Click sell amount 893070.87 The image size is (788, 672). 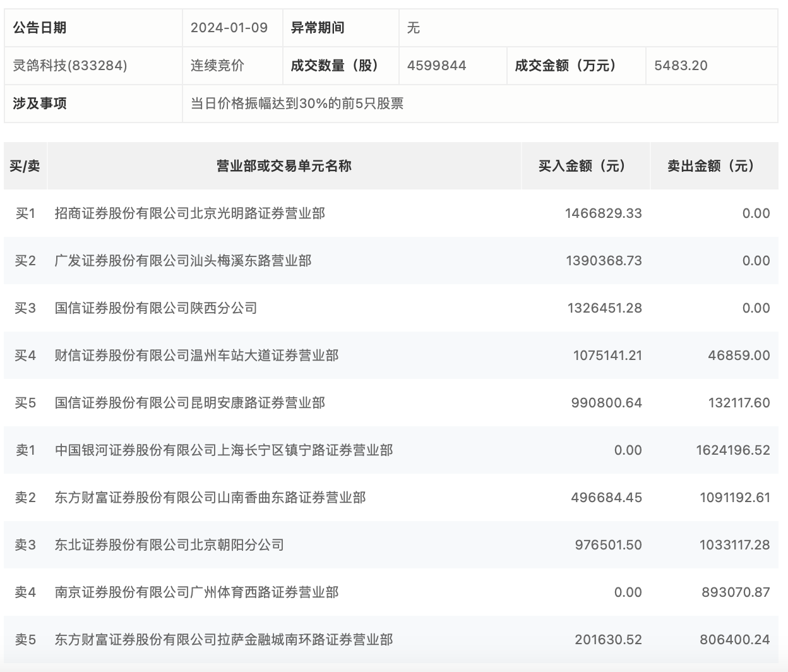(x=736, y=592)
